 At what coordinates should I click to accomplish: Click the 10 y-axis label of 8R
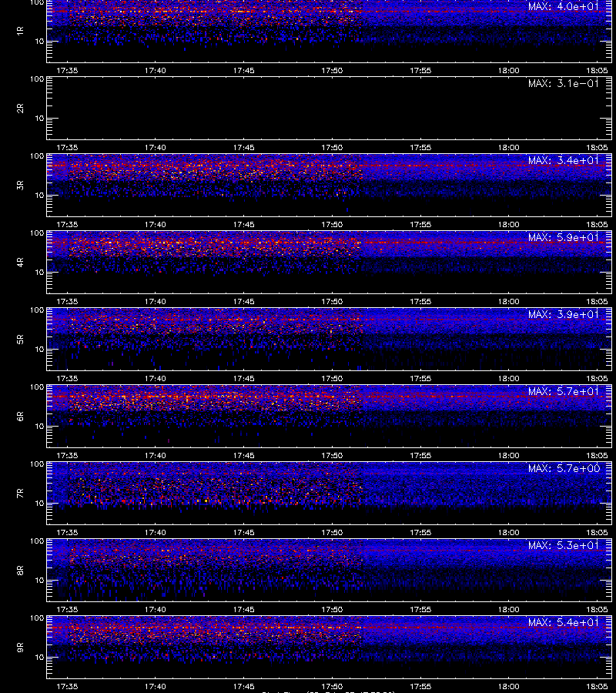pyautogui.click(x=39, y=581)
